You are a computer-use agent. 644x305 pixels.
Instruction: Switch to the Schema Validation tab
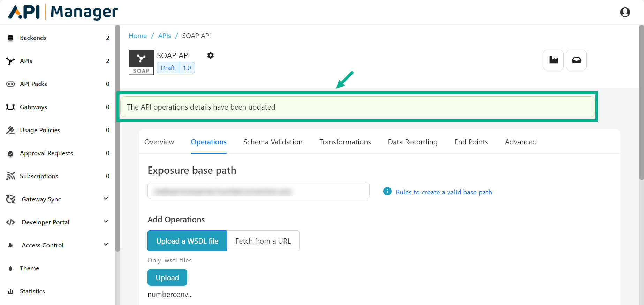click(x=273, y=142)
